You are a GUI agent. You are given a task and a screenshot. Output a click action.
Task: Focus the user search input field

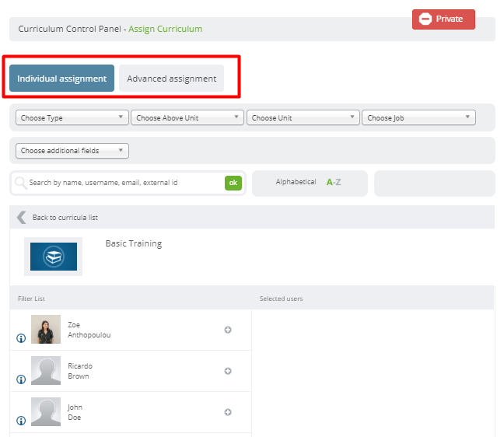[x=125, y=183]
